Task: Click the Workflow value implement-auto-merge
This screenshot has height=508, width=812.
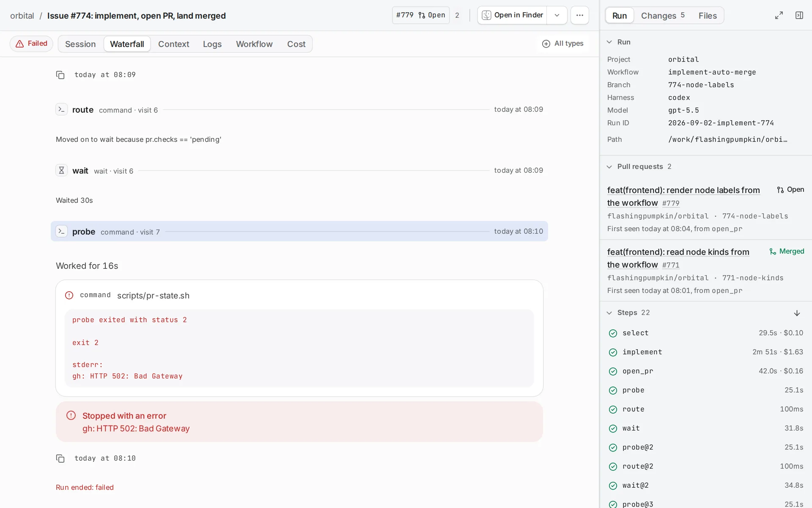Action: [712, 72]
